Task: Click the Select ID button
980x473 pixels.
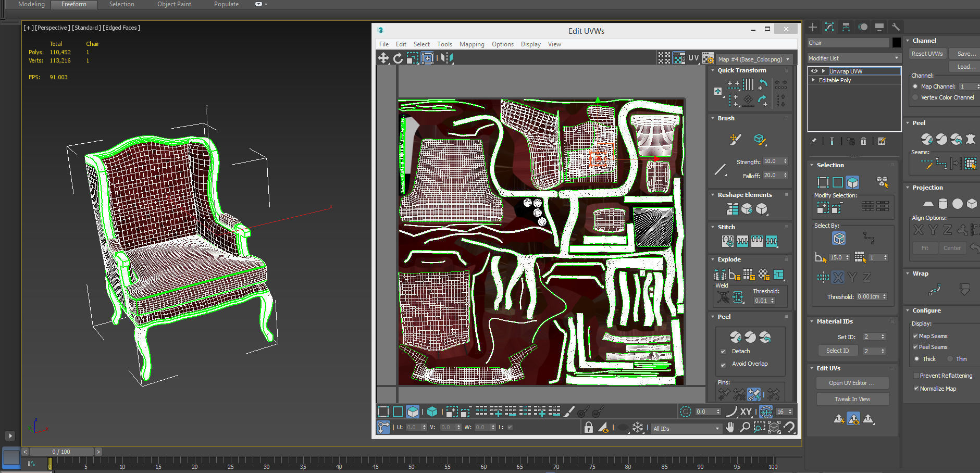Action: pyautogui.click(x=838, y=351)
